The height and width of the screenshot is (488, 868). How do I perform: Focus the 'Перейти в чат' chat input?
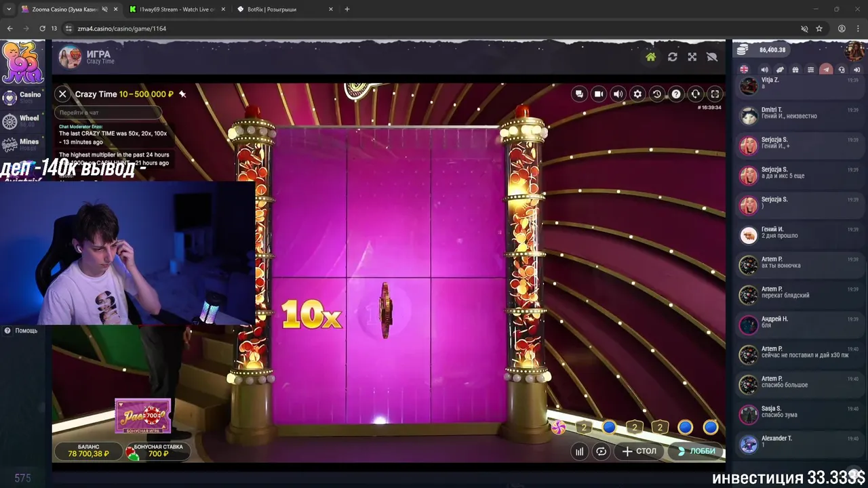pyautogui.click(x=108, y=113)
